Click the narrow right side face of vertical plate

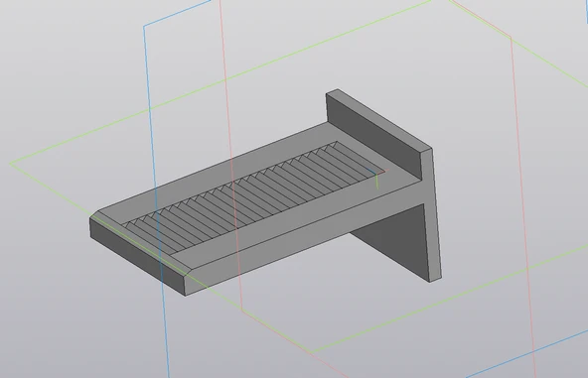(x=432, y=213)
